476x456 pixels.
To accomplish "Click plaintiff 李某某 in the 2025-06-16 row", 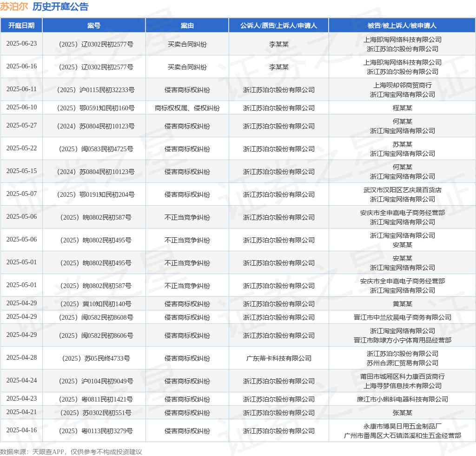I will [279, 67].
